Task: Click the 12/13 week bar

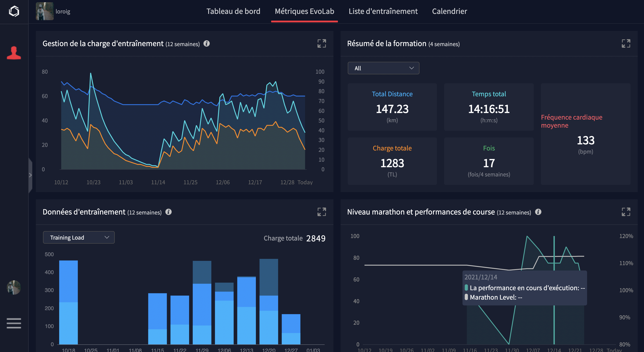Action: tap(246, 310)
